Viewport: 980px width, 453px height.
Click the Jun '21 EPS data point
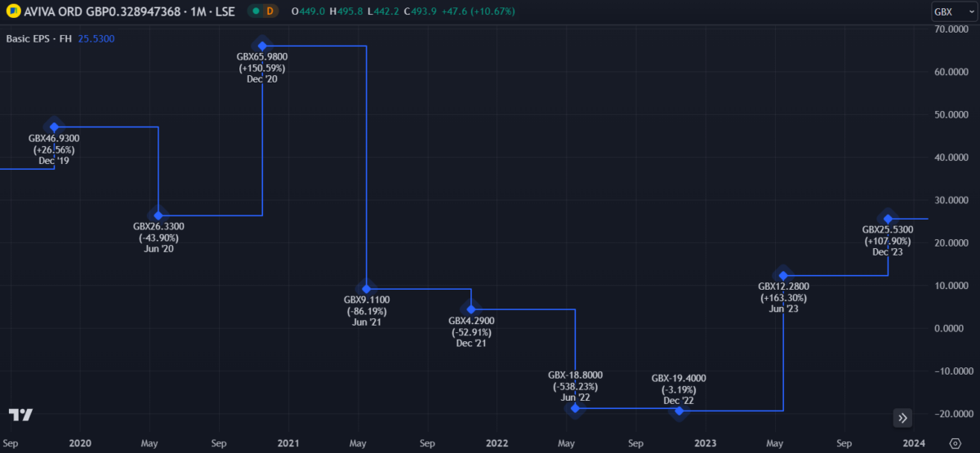(367, 288)
